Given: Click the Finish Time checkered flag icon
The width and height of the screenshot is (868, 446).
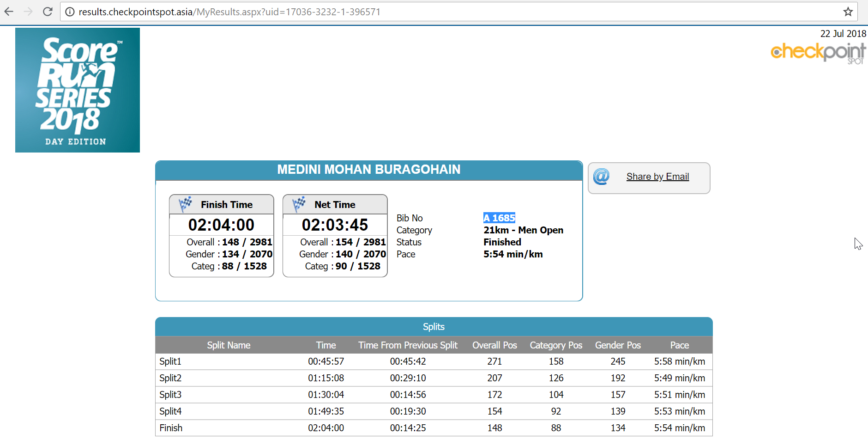Looking at the screenshot, I should click(x=185, y=204).
